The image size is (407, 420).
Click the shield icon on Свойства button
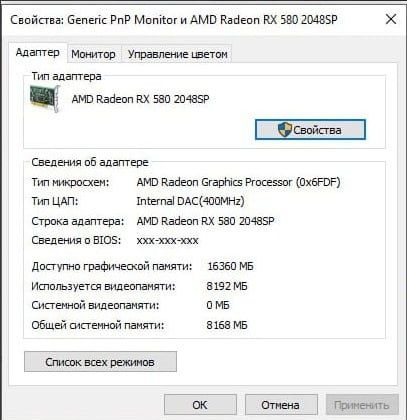pos(285,129)
